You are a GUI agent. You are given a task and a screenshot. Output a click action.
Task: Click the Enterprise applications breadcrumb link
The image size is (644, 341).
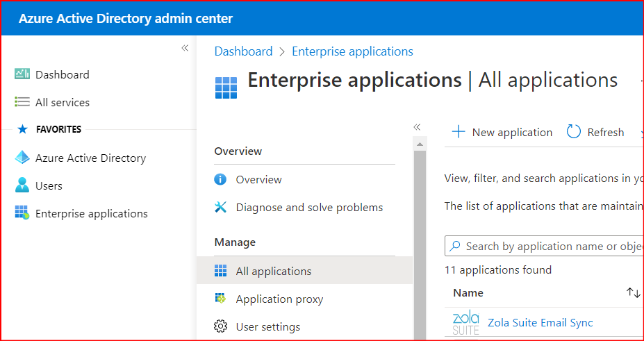point(352,51)
